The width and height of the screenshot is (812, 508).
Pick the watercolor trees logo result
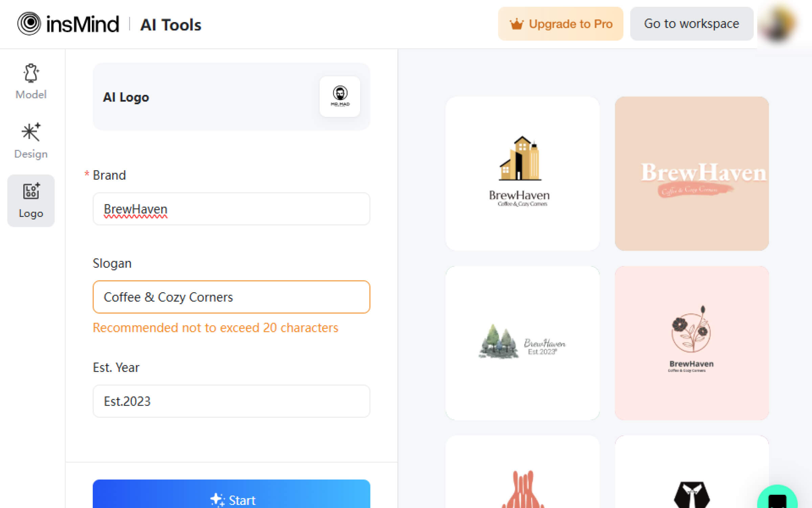click(522, 343)
